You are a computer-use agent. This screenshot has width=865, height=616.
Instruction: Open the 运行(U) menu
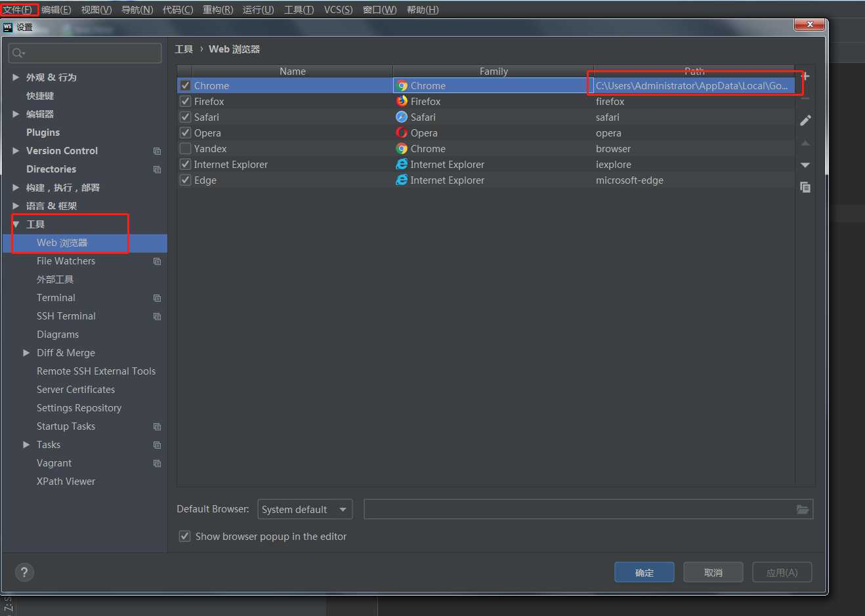pyautogui.click(x=259, y=10)
